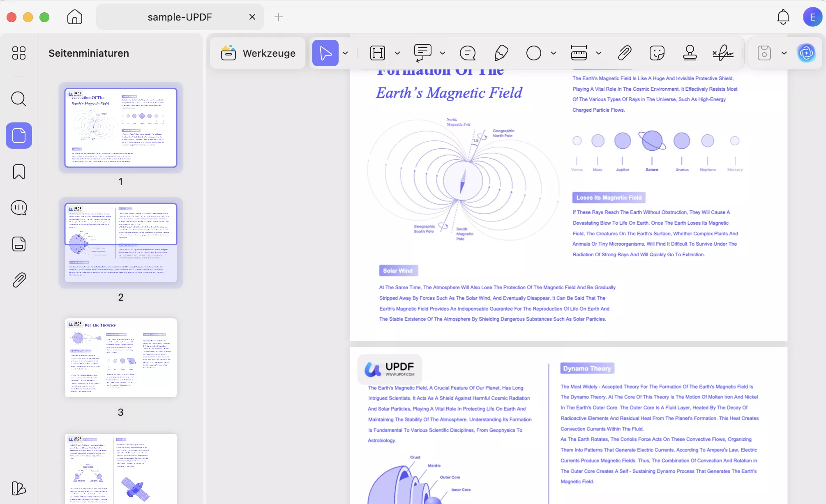Select the text comment tool

(x=422, y=53)
